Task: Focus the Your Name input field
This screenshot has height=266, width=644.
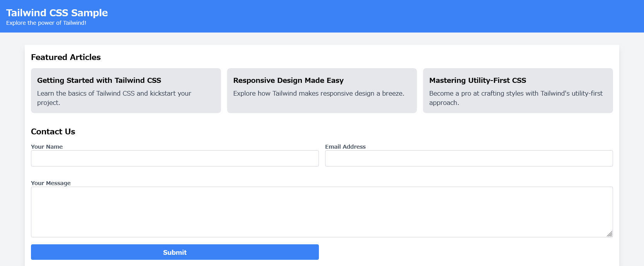Action: coord(175,158)
